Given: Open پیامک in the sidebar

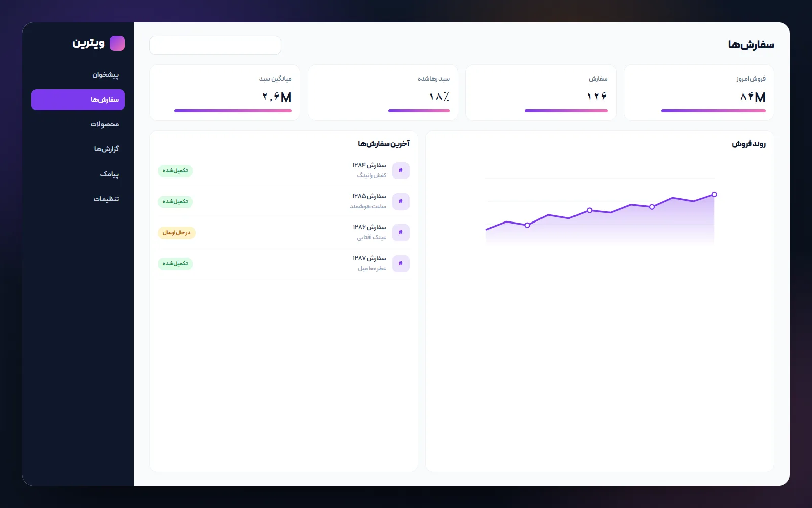Looking at the screenshot, I should click(x=78, y=174).
